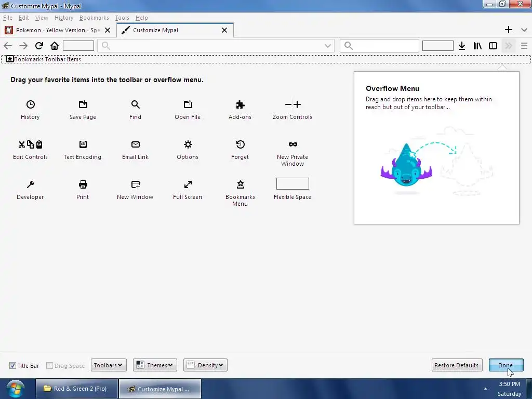
Task: Open a new tab with the plus button
Action: pos(508,30)
